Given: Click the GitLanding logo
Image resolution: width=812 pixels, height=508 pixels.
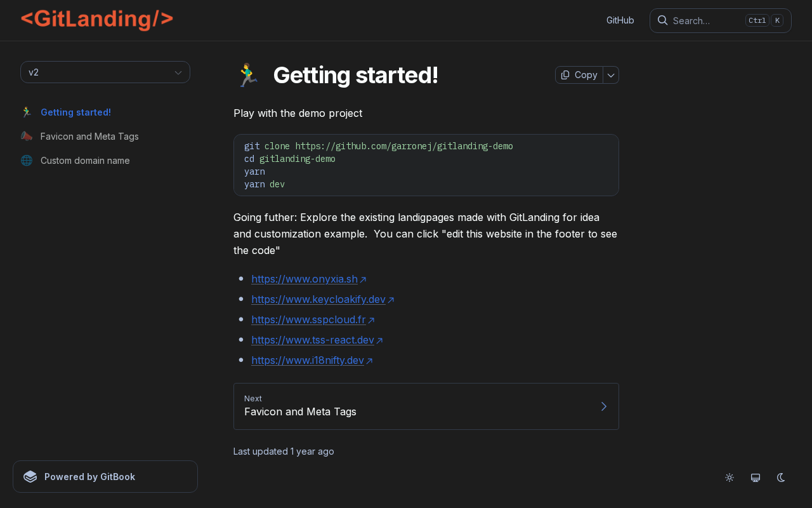Looking at the screenshot, I should (x=97, y=20).
